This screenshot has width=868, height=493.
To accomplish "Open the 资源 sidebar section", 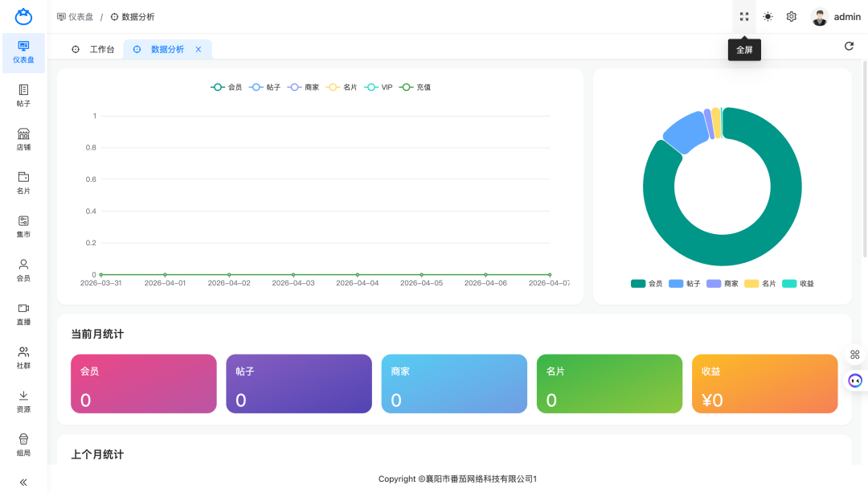I will click(23, 402).
